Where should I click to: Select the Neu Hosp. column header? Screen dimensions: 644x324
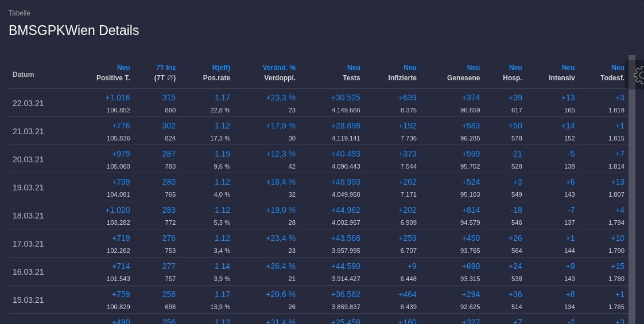[x=513, y=73]
